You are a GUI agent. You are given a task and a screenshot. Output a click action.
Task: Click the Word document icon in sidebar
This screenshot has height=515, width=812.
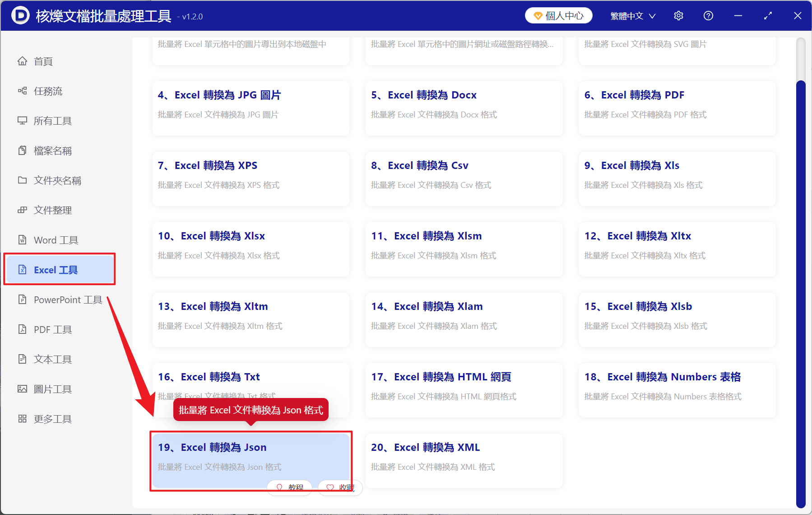(22, 240)
